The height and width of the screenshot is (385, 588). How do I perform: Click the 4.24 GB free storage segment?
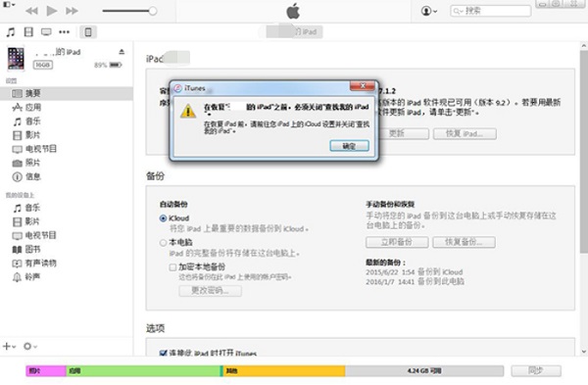pyautogui.click(x=424, y=370)
